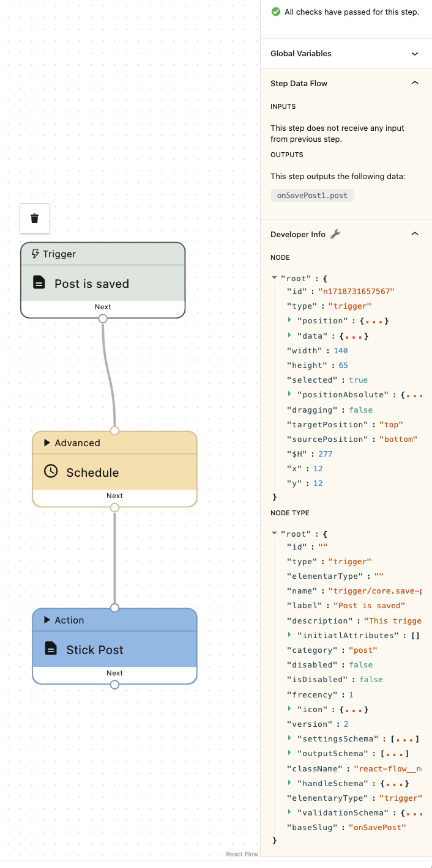Click the onSavePost1.post output tag
Viewport: 432px width, 868px height.
(x=312, y=196)
